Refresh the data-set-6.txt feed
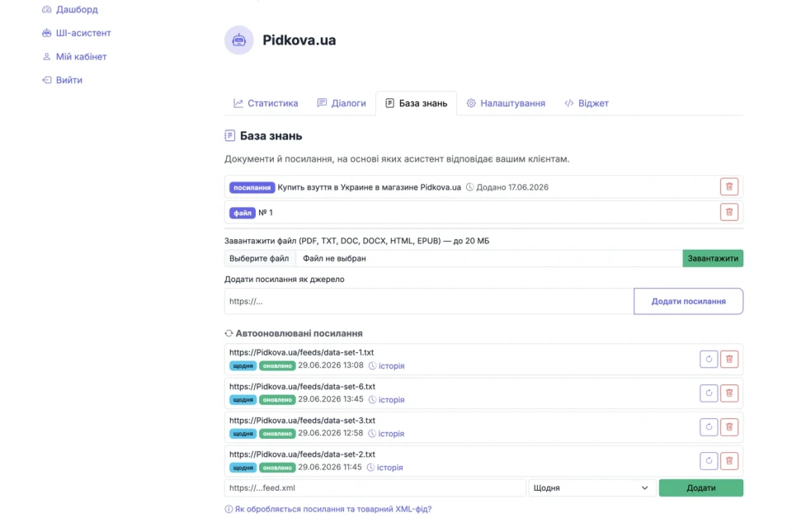The image size is (792, 532). pyautogui.click(x=709, y=393)
